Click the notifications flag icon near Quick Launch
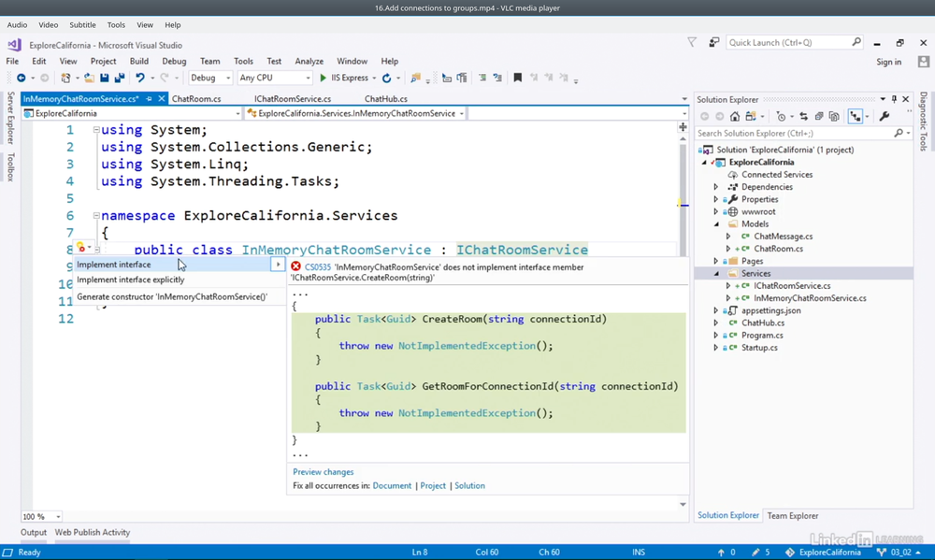 (692, 42)
